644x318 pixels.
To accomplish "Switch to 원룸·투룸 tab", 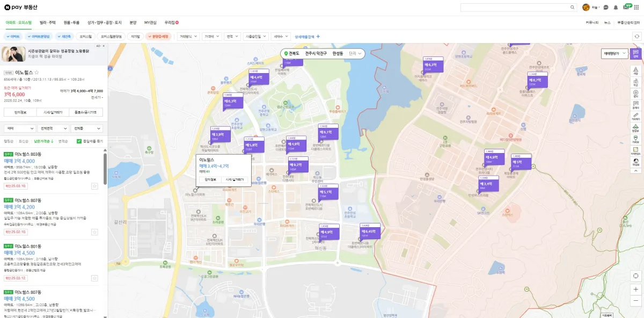I will tap(71, 23).
